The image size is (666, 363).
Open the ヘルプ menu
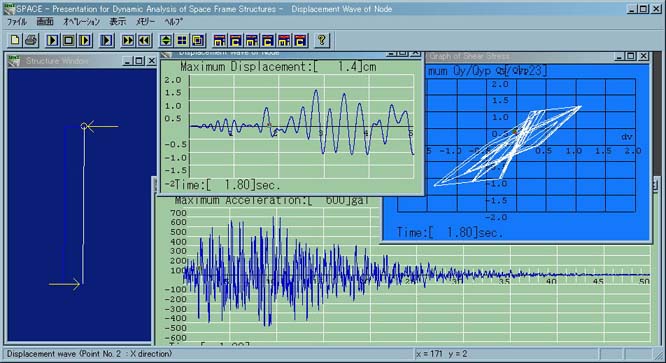(x=173, y=22)
